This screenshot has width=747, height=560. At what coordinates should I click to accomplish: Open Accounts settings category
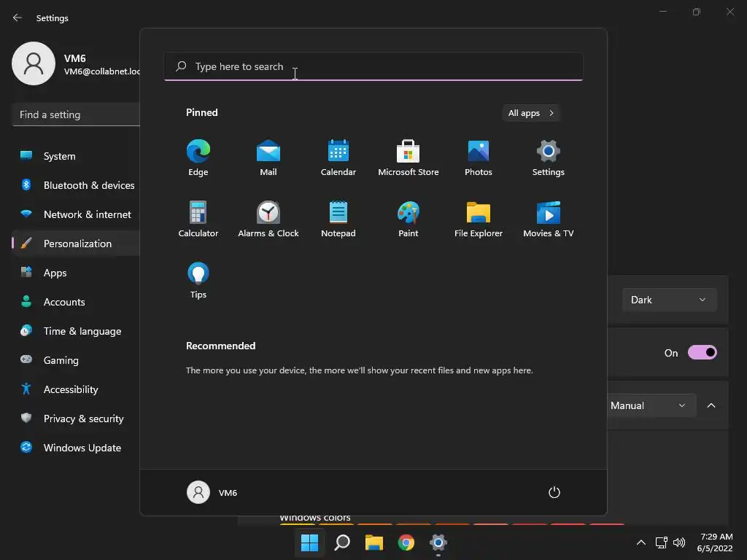coord(76,302)
